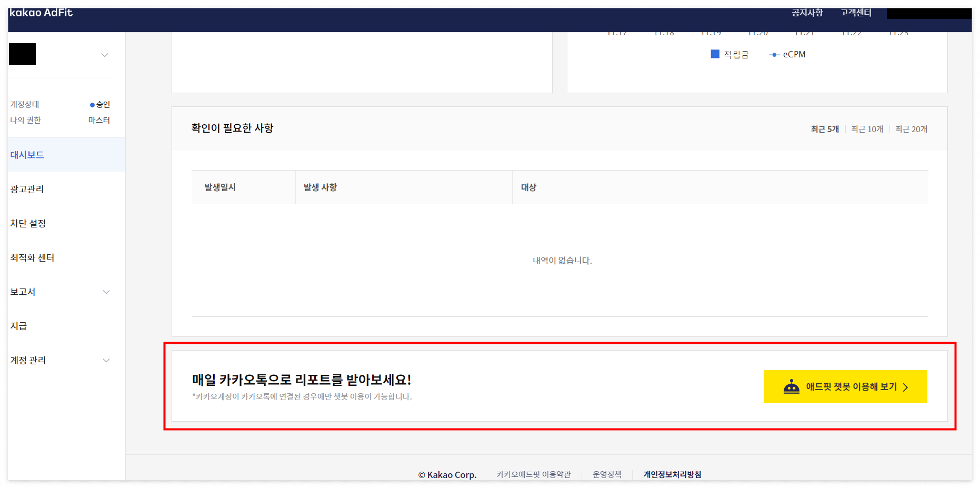
Task: Click the blue 승인 status dot
Action: pos(92,105)
